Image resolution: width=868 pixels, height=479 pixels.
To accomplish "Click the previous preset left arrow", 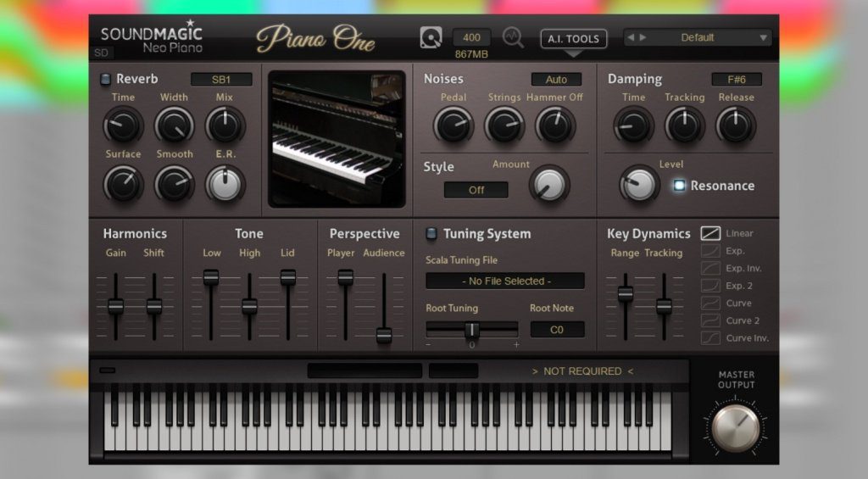I will click(x=631, y=37).
